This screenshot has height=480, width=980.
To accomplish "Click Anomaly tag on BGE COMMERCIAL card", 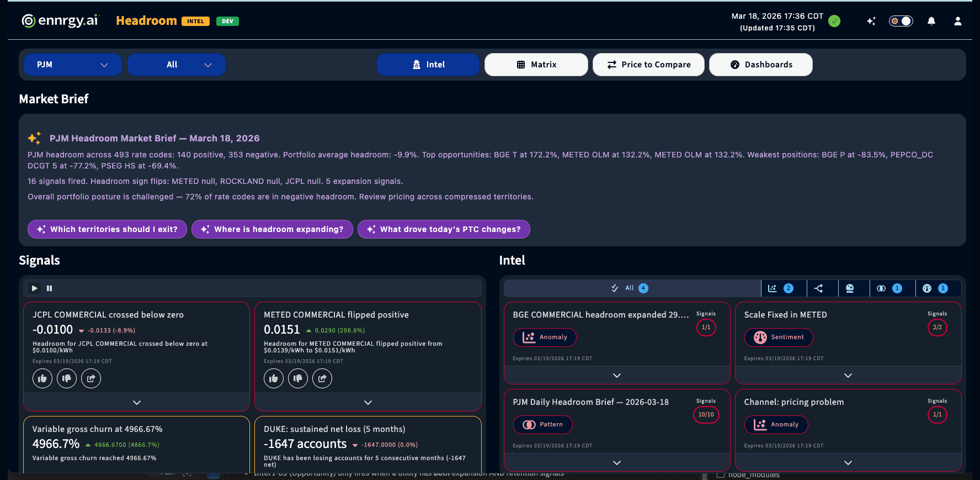I will coord(545,337).
